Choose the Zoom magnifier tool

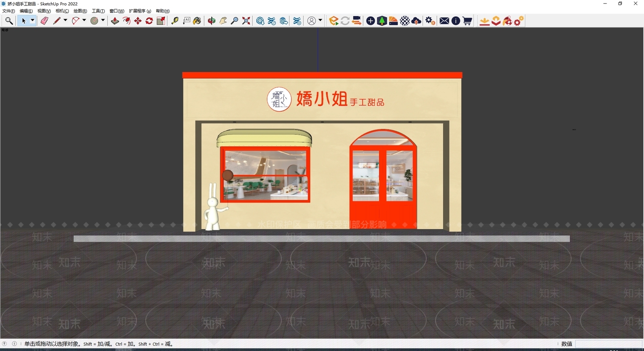click(x=235, y=21)
